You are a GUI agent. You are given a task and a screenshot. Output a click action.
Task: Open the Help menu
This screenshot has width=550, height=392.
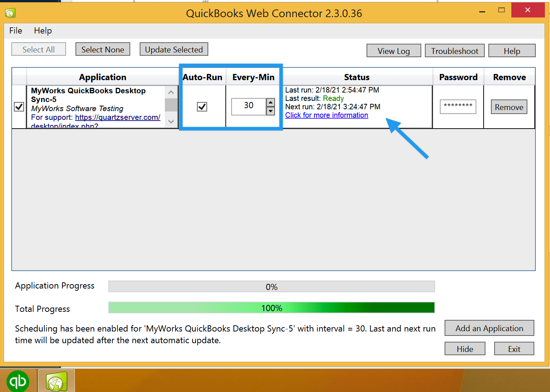point(43,31)
